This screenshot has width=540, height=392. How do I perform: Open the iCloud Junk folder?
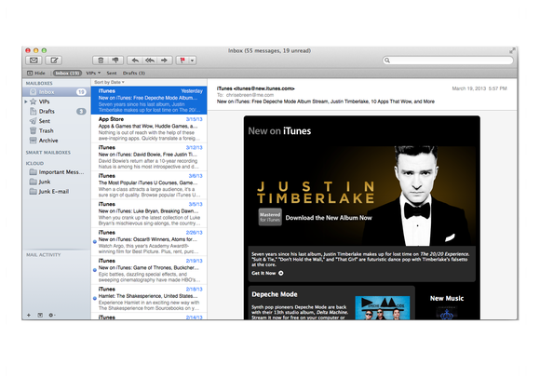tap(56, 182)
